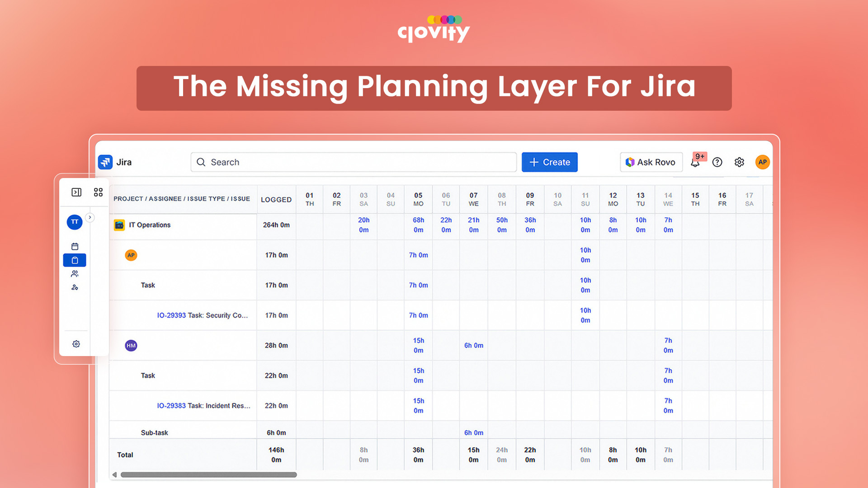
Task: Expand sidebar using small chevron arrow
Action: pos(90,217)
